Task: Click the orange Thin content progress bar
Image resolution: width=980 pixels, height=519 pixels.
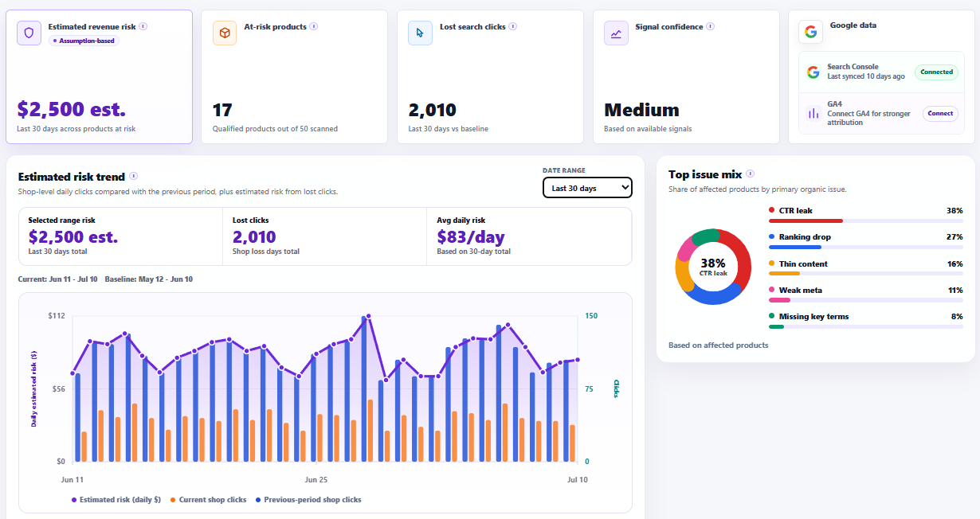Action: click(x=784, y=273)
